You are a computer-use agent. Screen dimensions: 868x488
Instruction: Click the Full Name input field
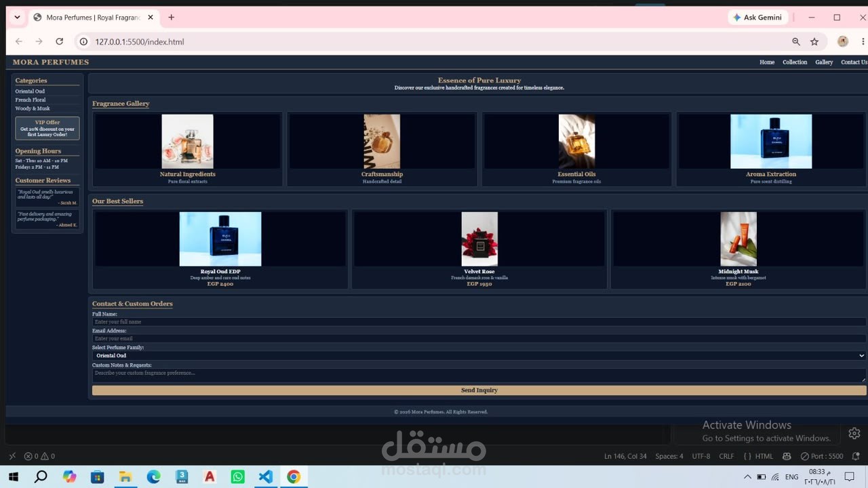[x=479, y=322]
